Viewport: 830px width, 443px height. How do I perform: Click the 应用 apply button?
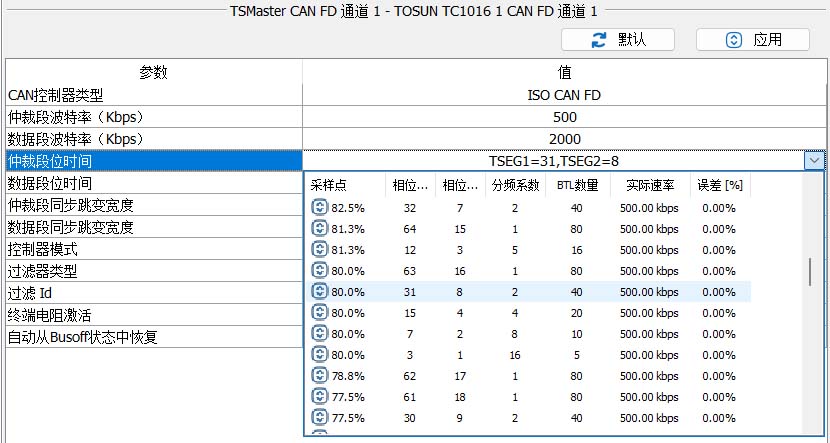coord(753,40)
